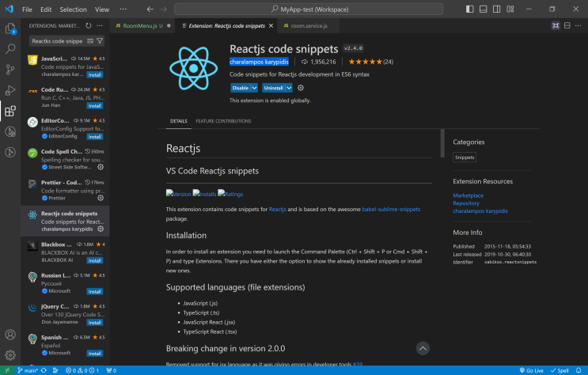Screen dimensions: 588x375
Task: Open editor more actions ellipsis
Action: pyautogui.click(x=578, y=25)
